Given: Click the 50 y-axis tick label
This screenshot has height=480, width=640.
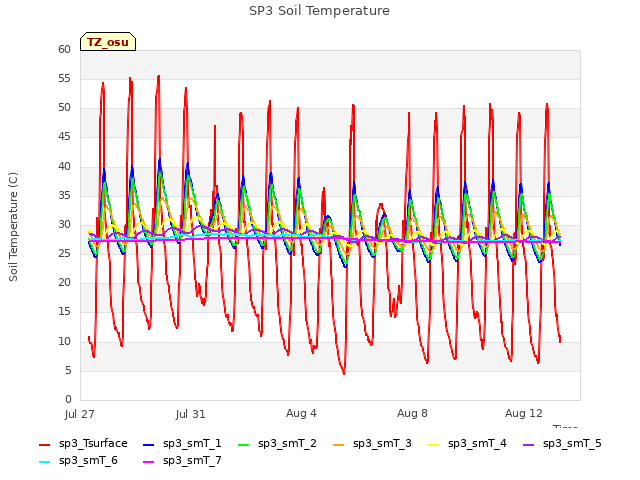Looking at the screenshot, I should click(64, 108).
